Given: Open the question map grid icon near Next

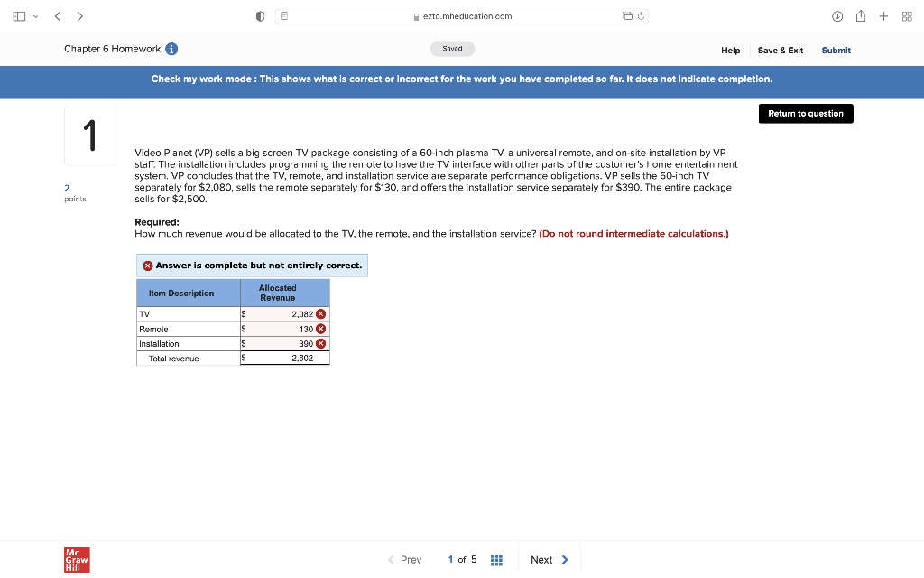Looking at the screenshot, I should 496,559.
